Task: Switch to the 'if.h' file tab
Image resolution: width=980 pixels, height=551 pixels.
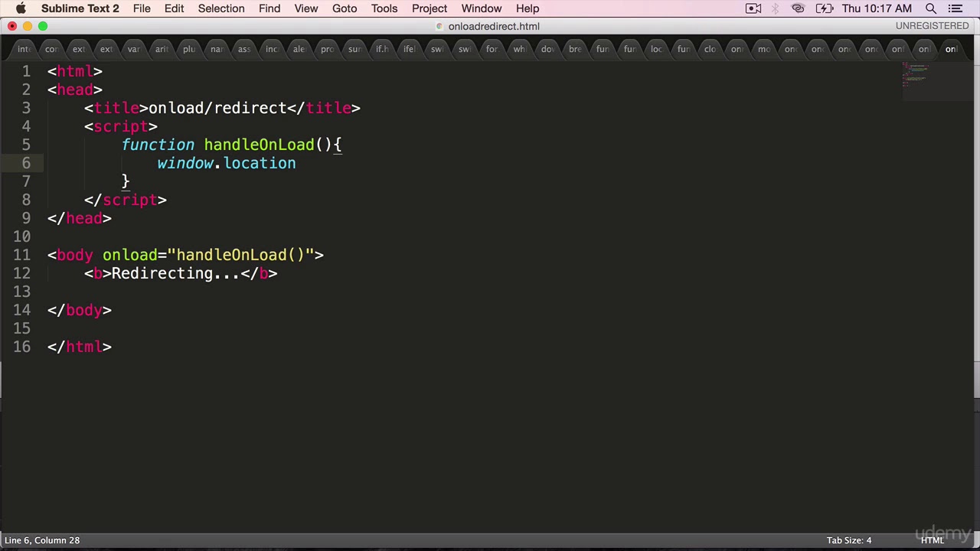Action: [382, 49]
